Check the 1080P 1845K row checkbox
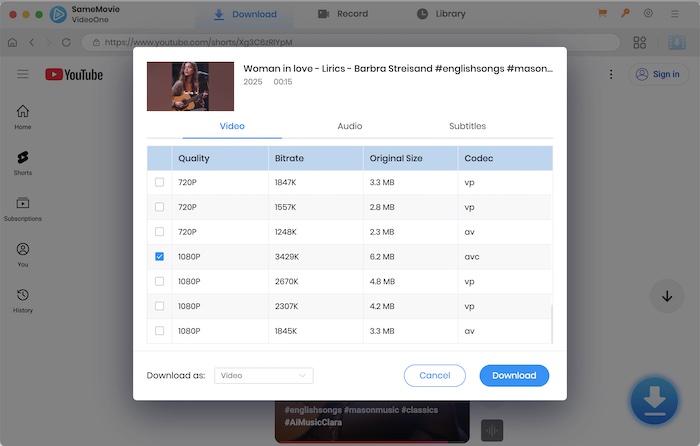The image size is (700, 446). 159,331
